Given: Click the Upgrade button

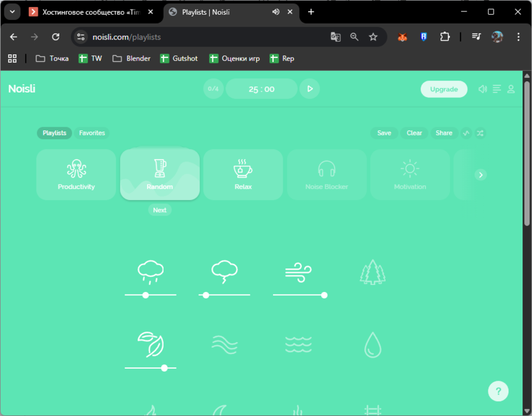Looking at the screenshot, I should coord(444,89).
